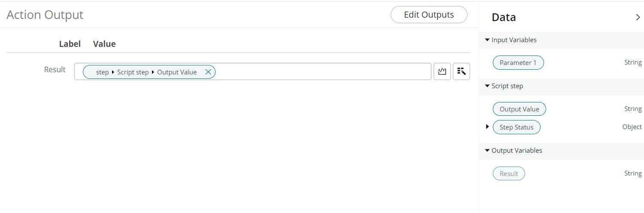Screen dimensions: 644x213
Task: Collapse the Output Variables section
Action: (x=487, y=151)
